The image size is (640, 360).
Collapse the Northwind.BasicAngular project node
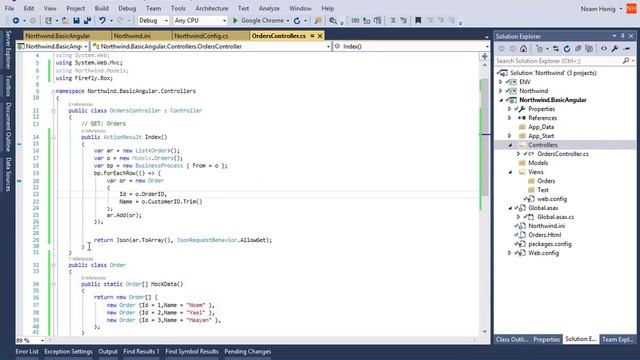[501, 100]
